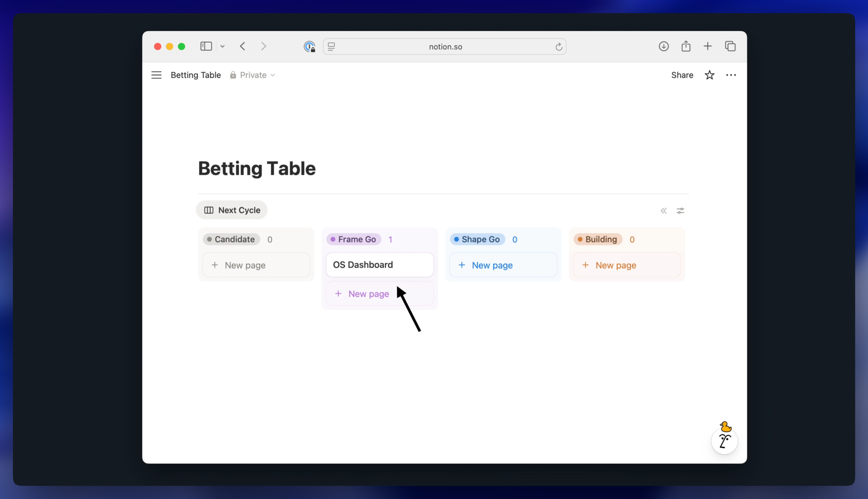
Task: Favorite page with star icon
Action: [x=709, y=75]
